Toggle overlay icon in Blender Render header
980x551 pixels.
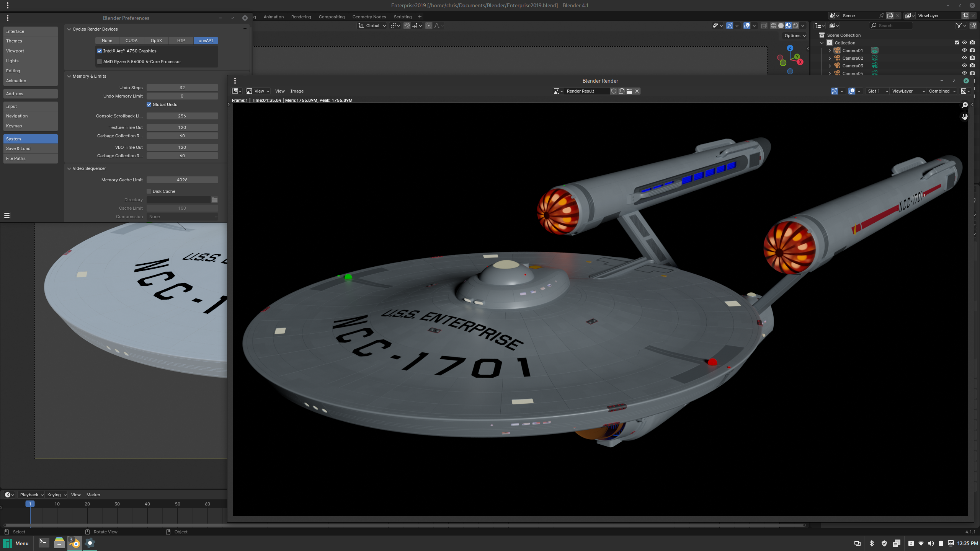pos(852,91)
